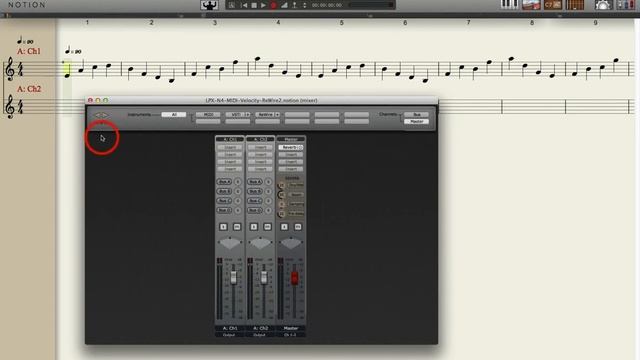Click the A: Ch2 volume fader handle
Viewport: 640px width, 360px height.
tap(264, 278)
